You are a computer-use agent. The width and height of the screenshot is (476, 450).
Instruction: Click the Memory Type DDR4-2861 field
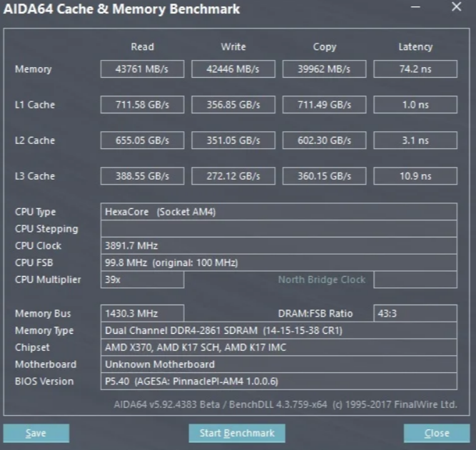click(x=279, y=330)
